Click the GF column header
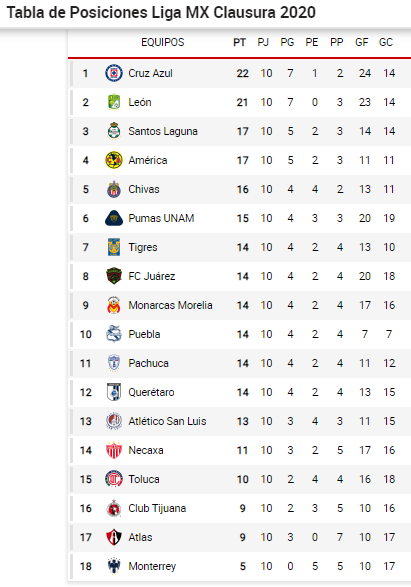The width and height of the screenshot is (411, 587). tap(362, 42)
